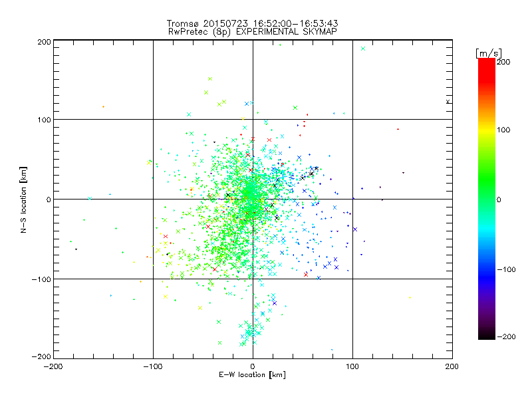
Task: Select the yellow band near colorbar value 100
Action: (487, 130)
